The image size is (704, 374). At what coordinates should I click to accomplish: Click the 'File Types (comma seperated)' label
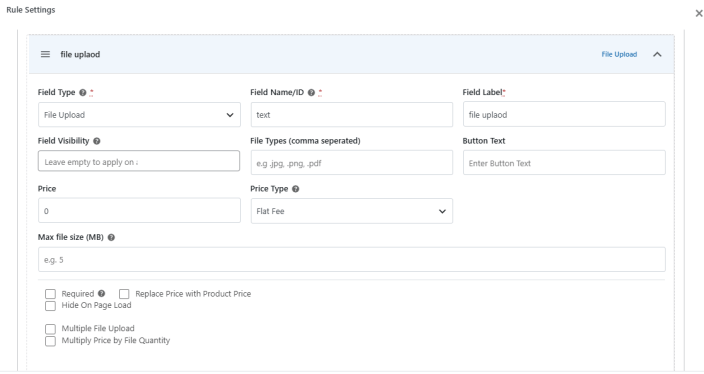(x=305, y=141)
